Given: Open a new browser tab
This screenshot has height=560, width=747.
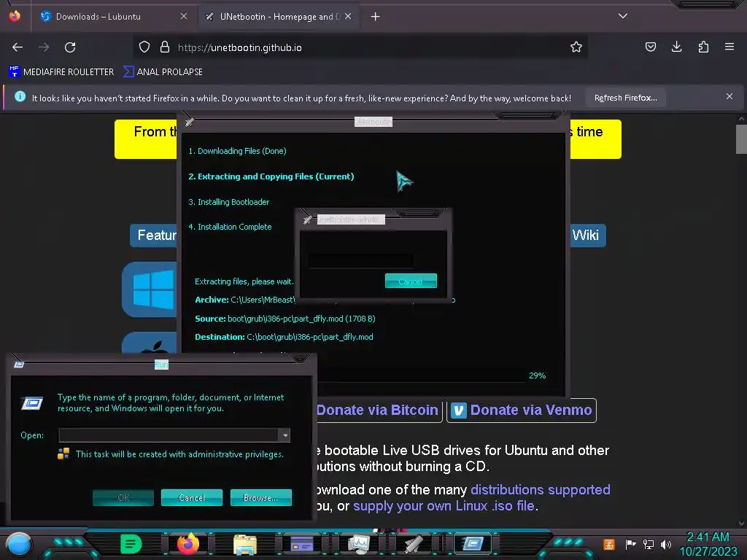Looking at the screenshot, I should (376, 17).
